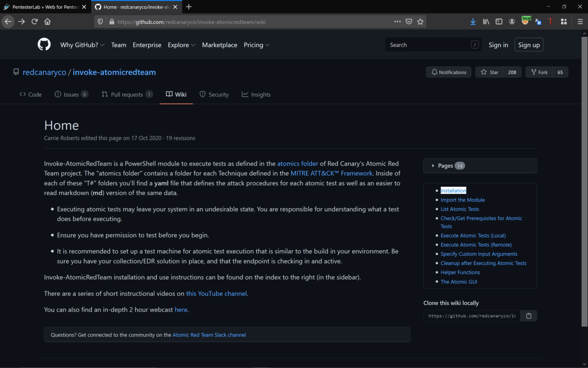Open the Issues tab
The image size is (588, 368).
pyautogui.click(x=72, y=94)
